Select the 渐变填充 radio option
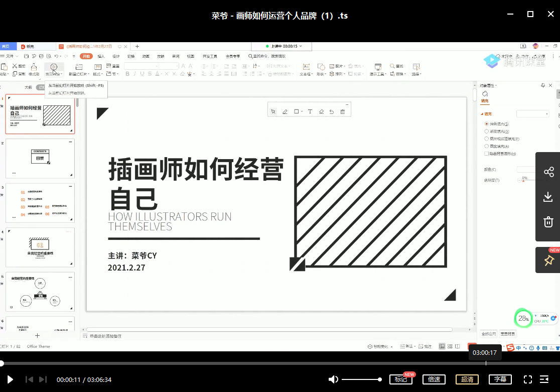560x392 pixels. point(486,131)
